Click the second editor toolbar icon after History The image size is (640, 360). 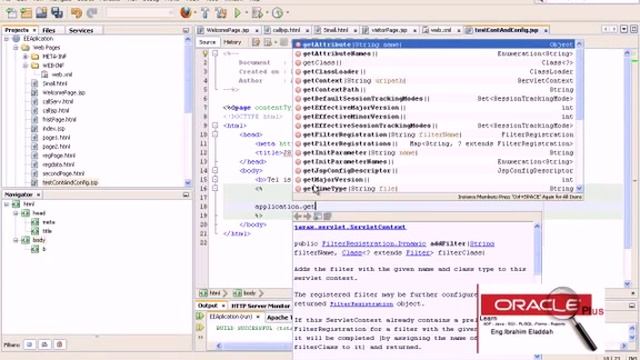pos(268,42)
